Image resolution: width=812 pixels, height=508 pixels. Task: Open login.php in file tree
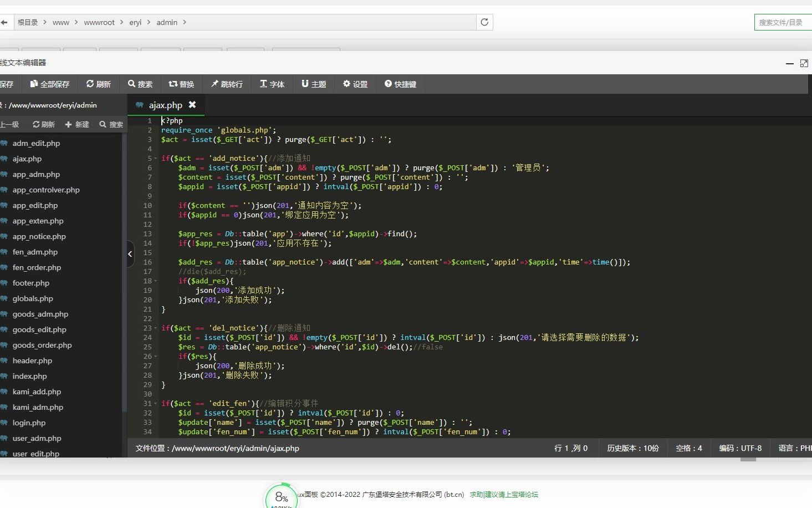click(29, 423)
